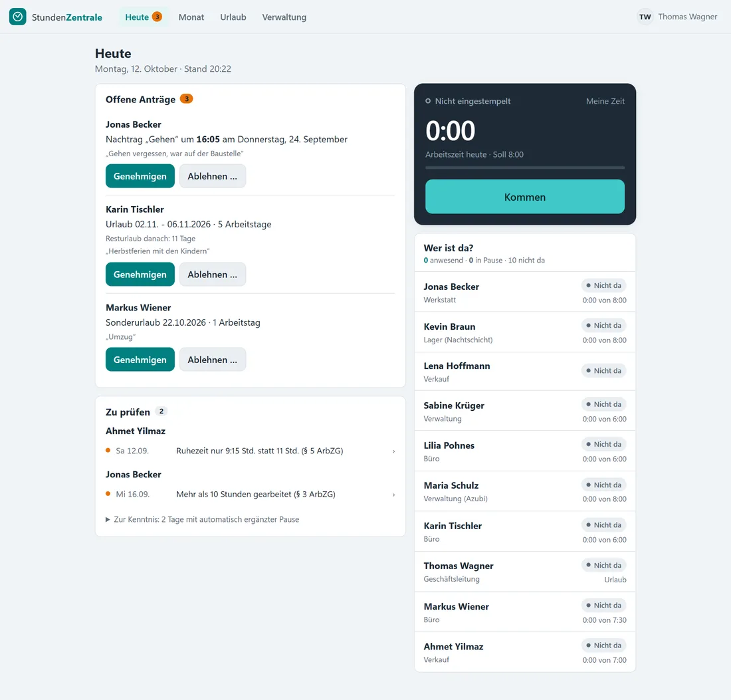The height and width of the screenshot is (700, 731).
Task: Go to the Urlaub tab
Action: [x=233, y=17]
